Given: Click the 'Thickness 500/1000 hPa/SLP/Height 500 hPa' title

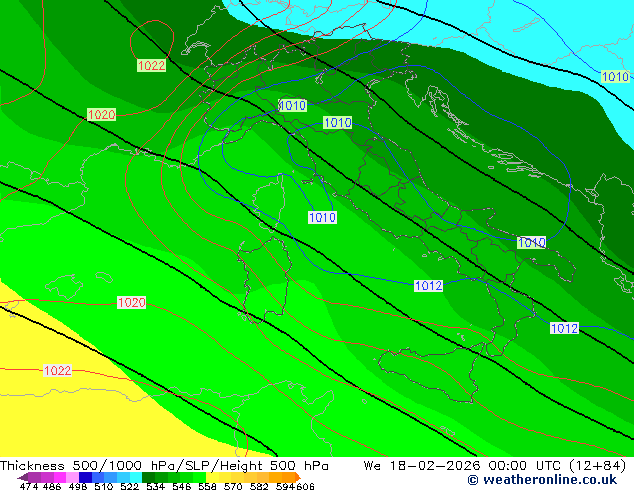Looking at the screenshot, I should (164, 466).
